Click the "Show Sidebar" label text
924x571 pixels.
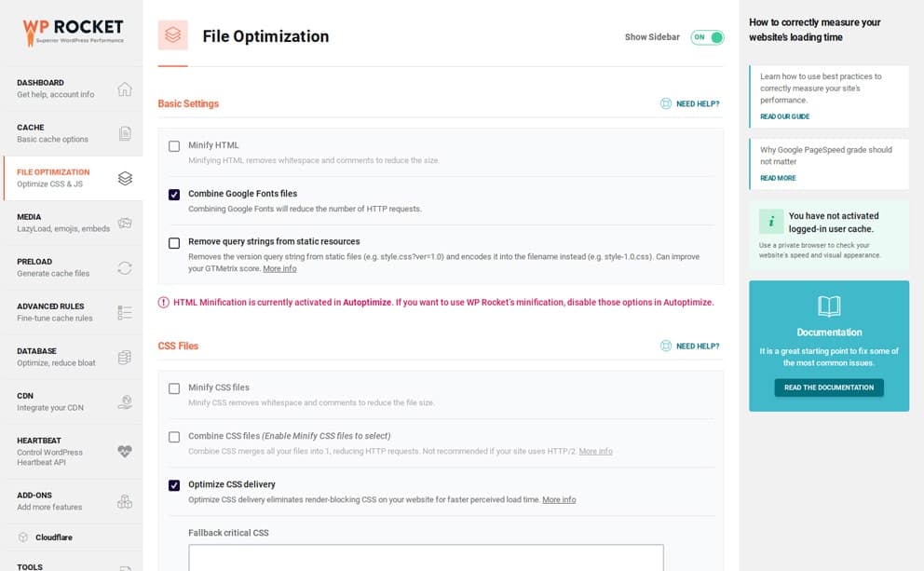(652, 37)
